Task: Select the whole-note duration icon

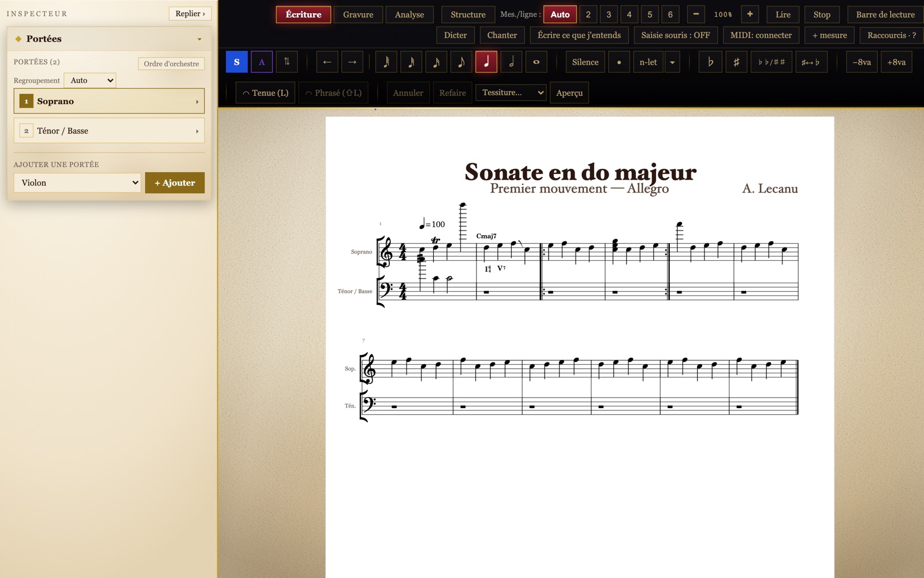Action: 536,62
